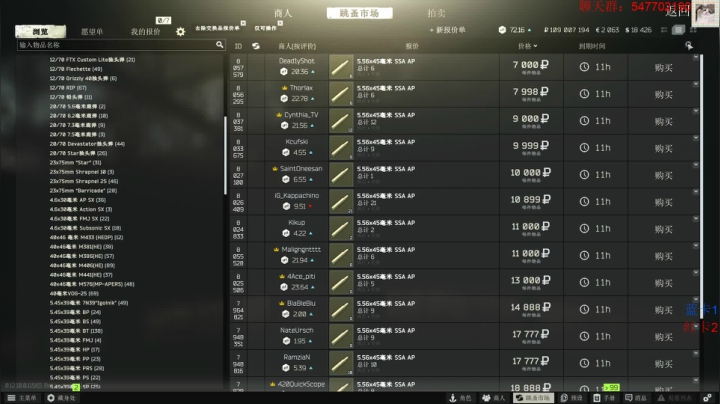Click the settings icon at bottom-right corner
Screen dimensions: 720x404
coord(707,398)
